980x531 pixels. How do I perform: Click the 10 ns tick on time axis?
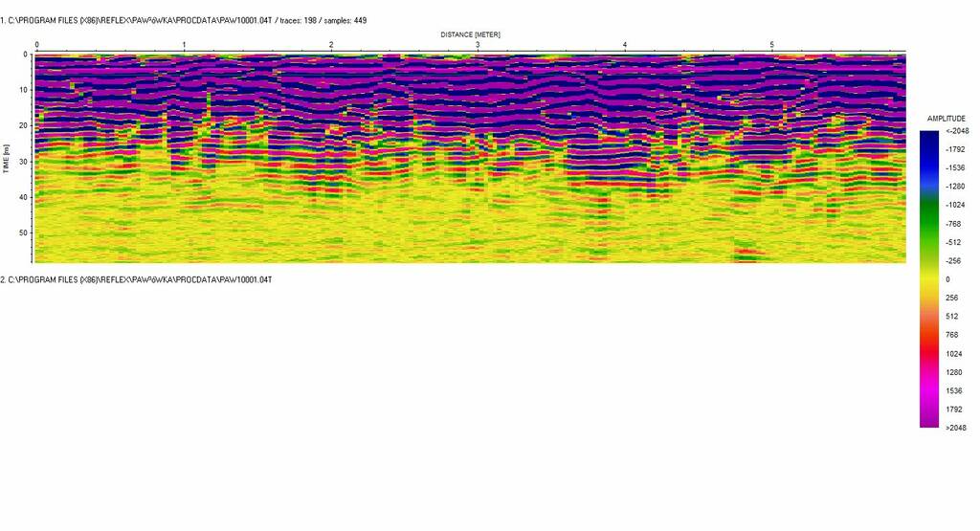pos(23,90)
